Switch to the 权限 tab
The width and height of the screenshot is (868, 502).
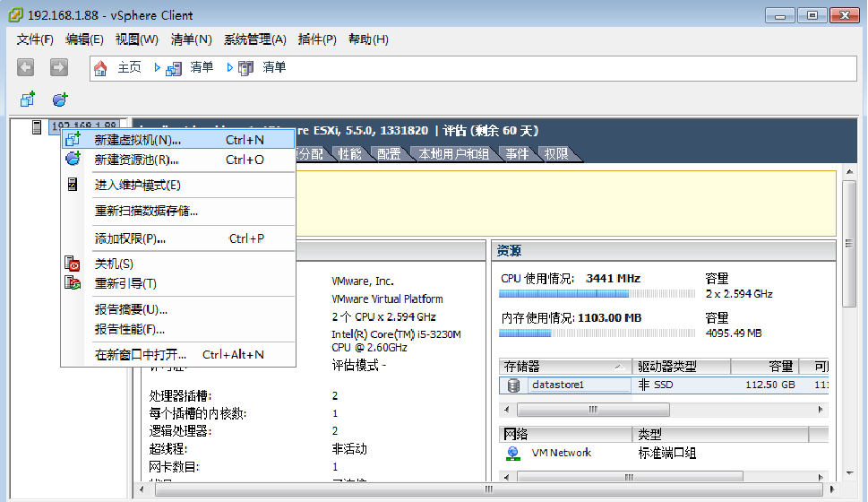555,154
